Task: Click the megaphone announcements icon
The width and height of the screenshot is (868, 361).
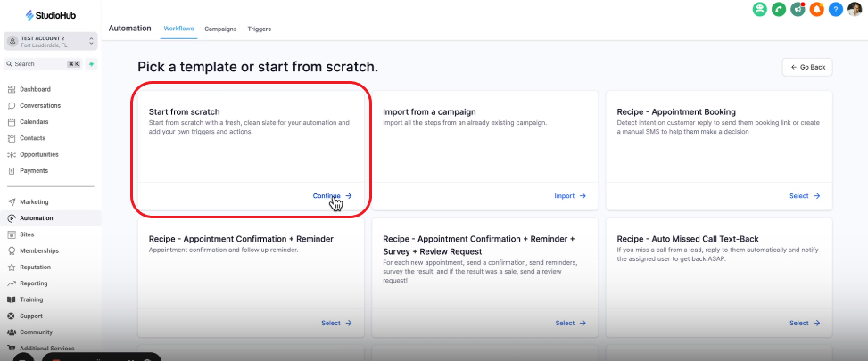Action: [798, 9]
